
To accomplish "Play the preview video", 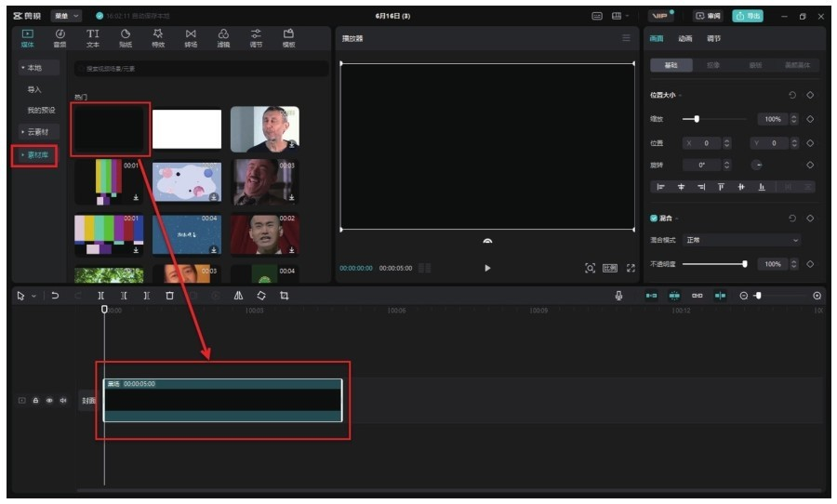I will (486, 268).
